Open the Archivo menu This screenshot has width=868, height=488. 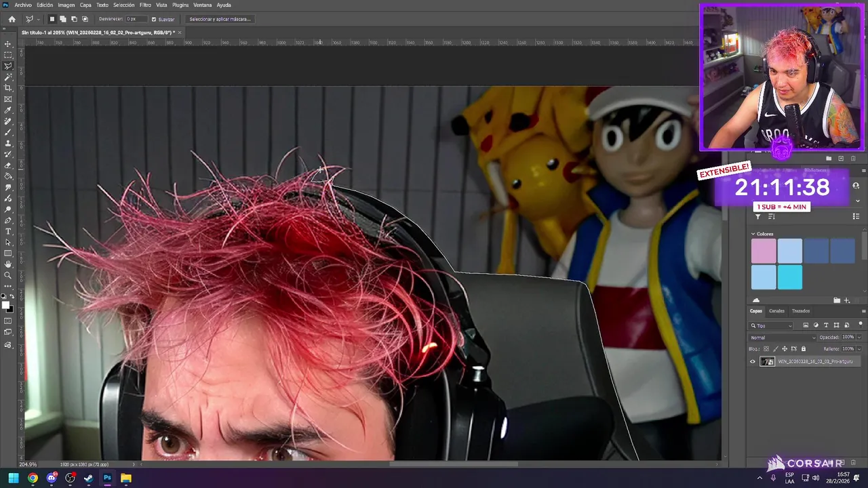23,5
